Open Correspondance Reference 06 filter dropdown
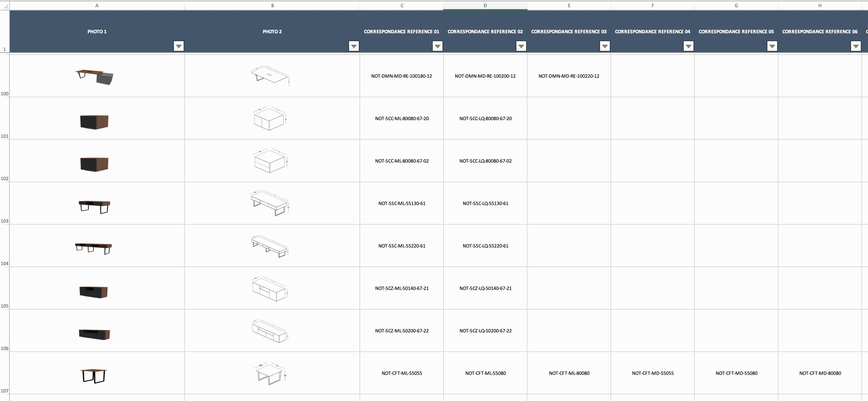 [x=856, y=46]
